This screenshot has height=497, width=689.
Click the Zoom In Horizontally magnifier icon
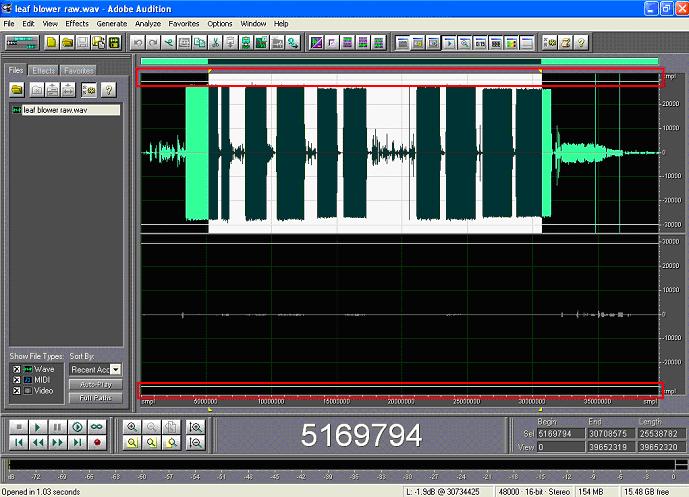click(132, 427)
